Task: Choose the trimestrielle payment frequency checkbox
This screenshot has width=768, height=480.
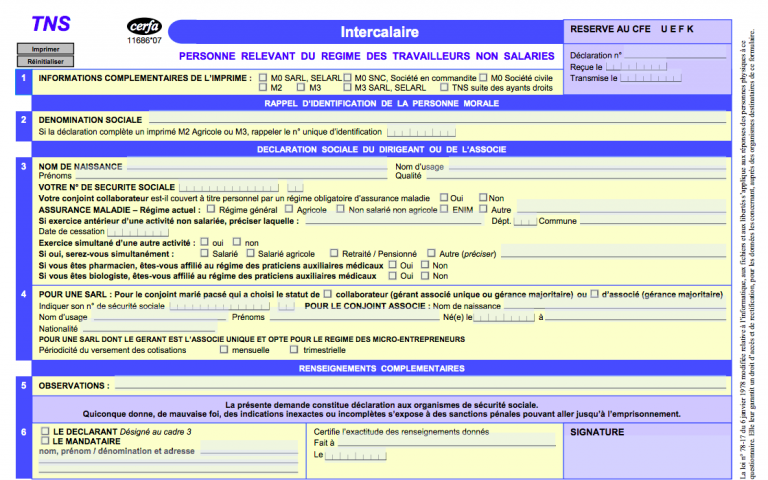Action: pyautogui.click(x=292, y=350)
